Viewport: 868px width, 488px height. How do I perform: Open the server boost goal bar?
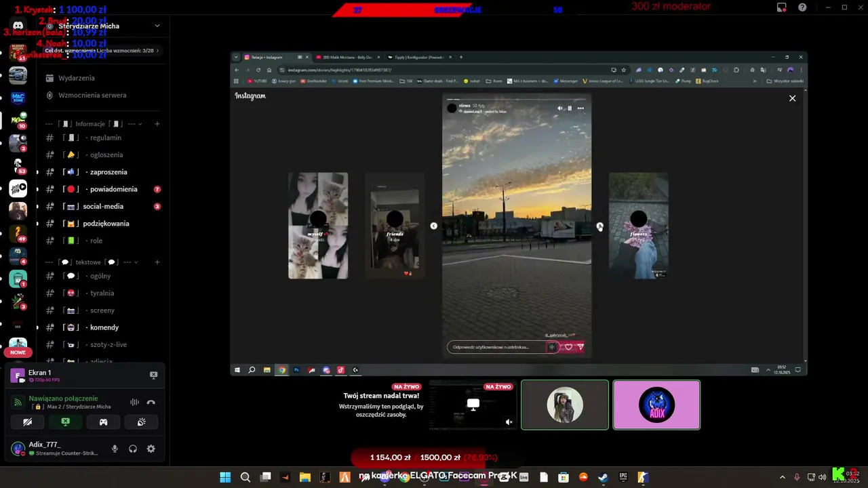pyautogui.click(x=102, y=51)
